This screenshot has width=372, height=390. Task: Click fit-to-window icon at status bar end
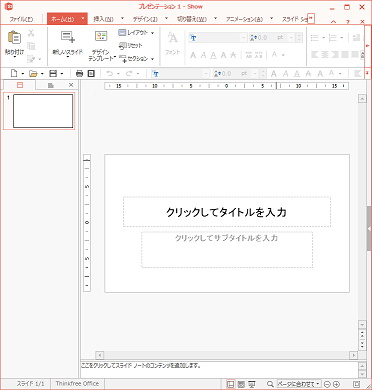(x=356, y=384)
